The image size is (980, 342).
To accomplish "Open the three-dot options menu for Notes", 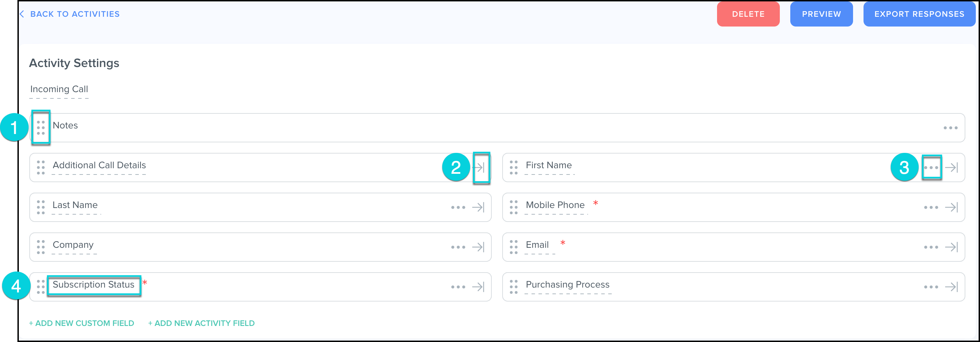I will click(x=950, y=128).
